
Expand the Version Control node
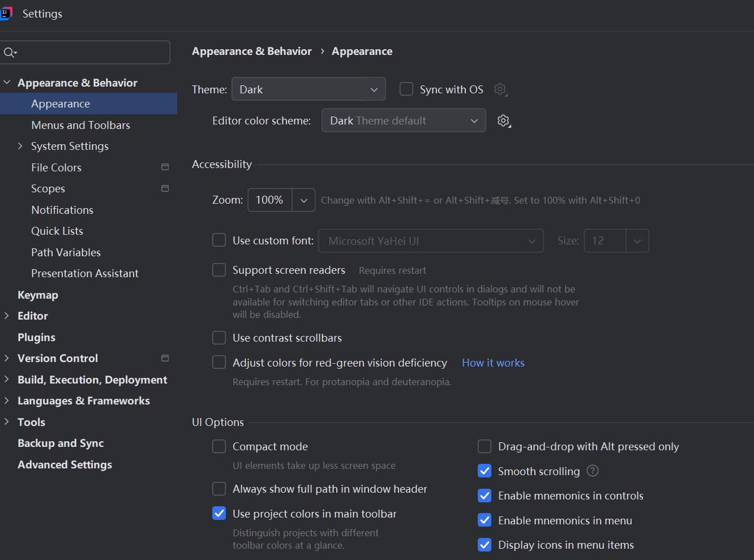tap(7, 358)
